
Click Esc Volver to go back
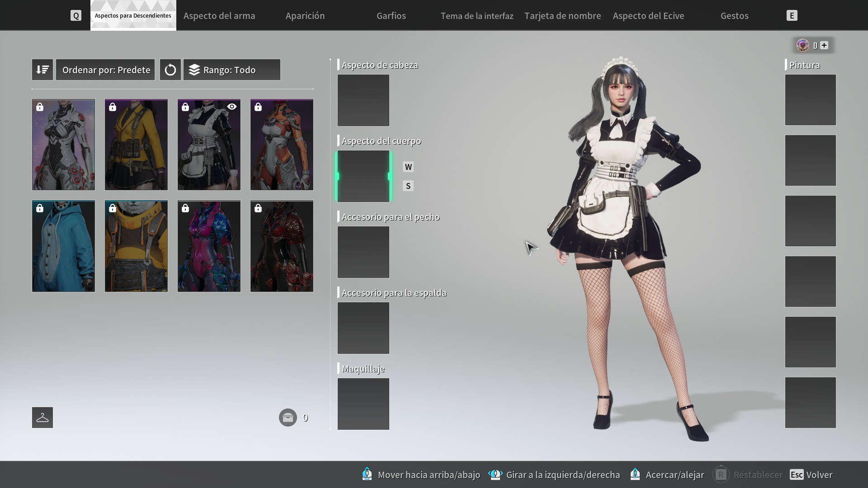click(x=811, y=475)
